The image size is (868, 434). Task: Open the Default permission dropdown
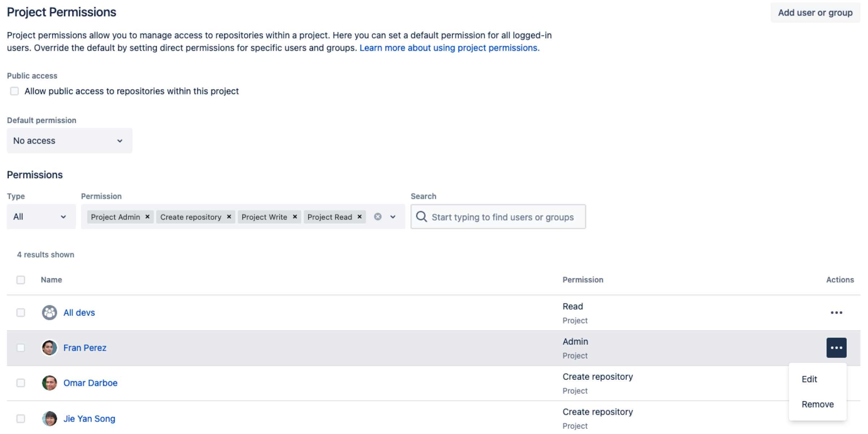click(x=69, y=141)
